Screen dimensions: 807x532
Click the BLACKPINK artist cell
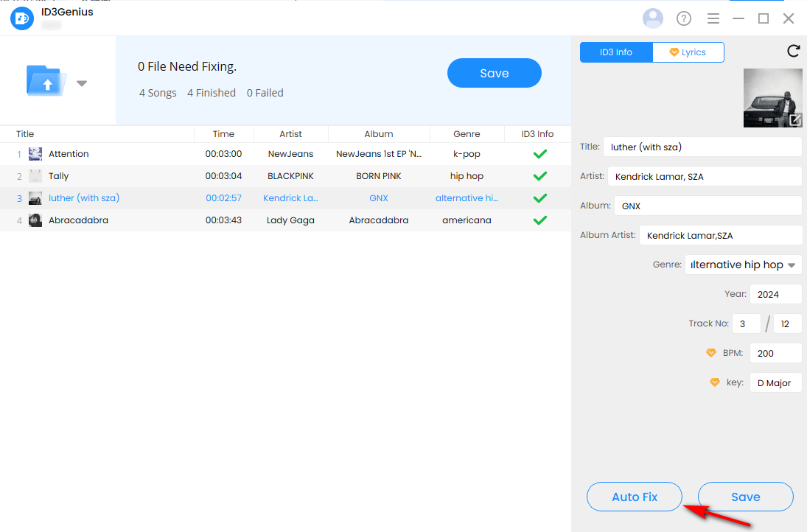(x=291, y=176)
